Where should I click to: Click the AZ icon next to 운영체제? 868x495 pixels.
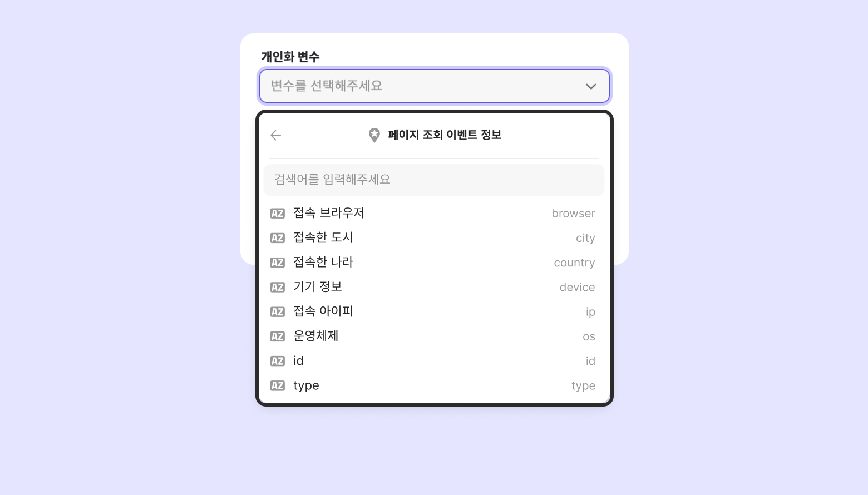coord(278,336)
